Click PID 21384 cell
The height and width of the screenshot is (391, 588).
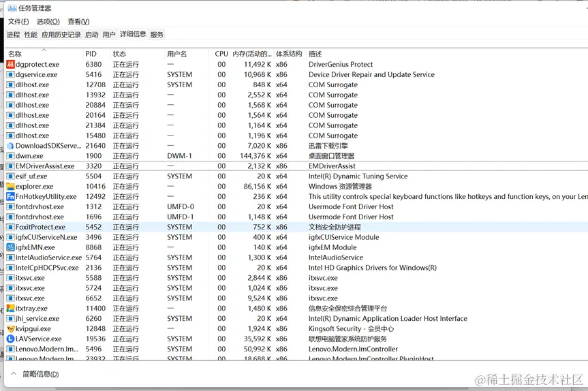point(95,125)
